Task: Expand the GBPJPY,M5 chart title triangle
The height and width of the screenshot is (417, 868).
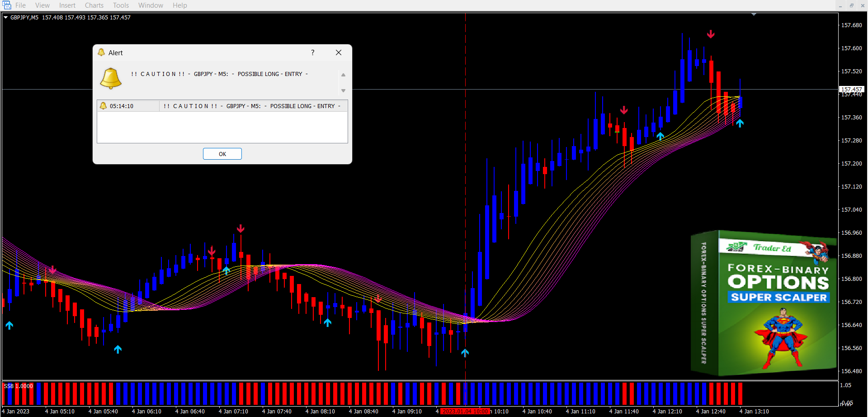Action: 6,18
